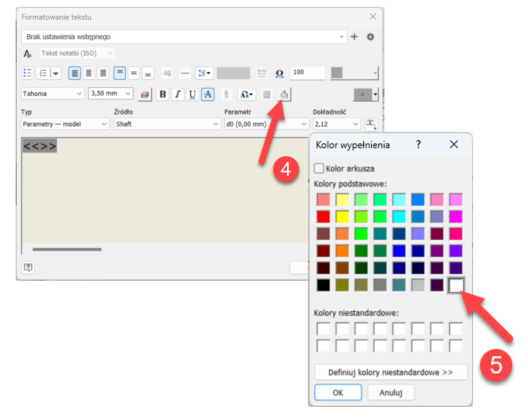Add new preset with plus icon

pyautogui.click(x=354, y=37)
